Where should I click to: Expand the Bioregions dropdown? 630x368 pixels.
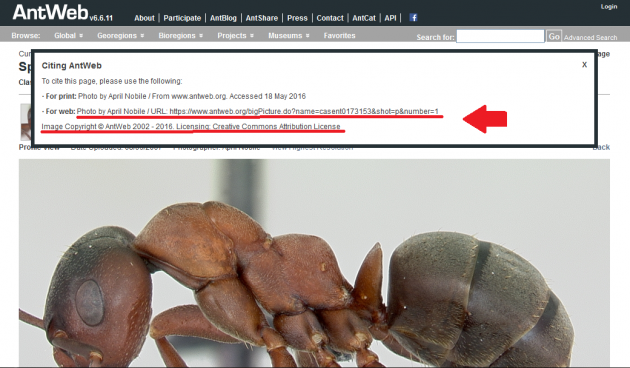[180, 35]
